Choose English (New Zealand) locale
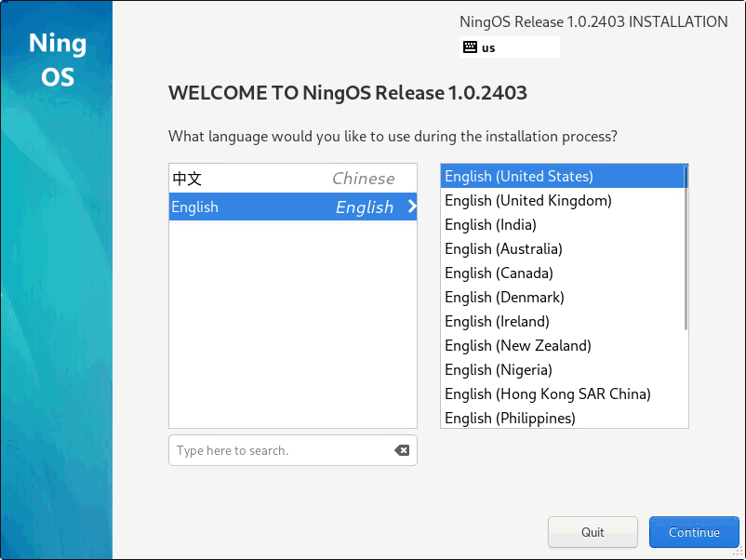Image resolution: width=746 pixels, height=560 pixels. (563, 346)
